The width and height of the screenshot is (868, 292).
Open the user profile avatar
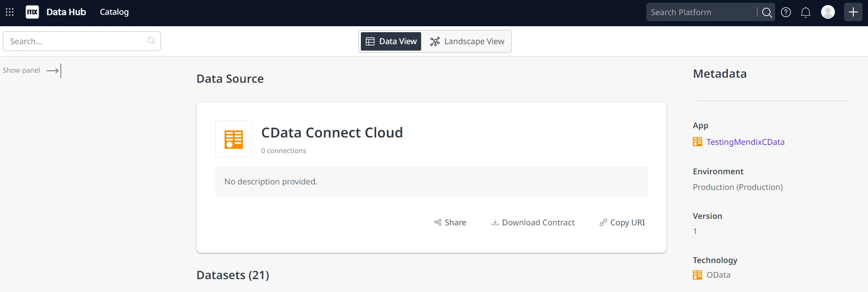pyautogui.click(x=828, y=12)
